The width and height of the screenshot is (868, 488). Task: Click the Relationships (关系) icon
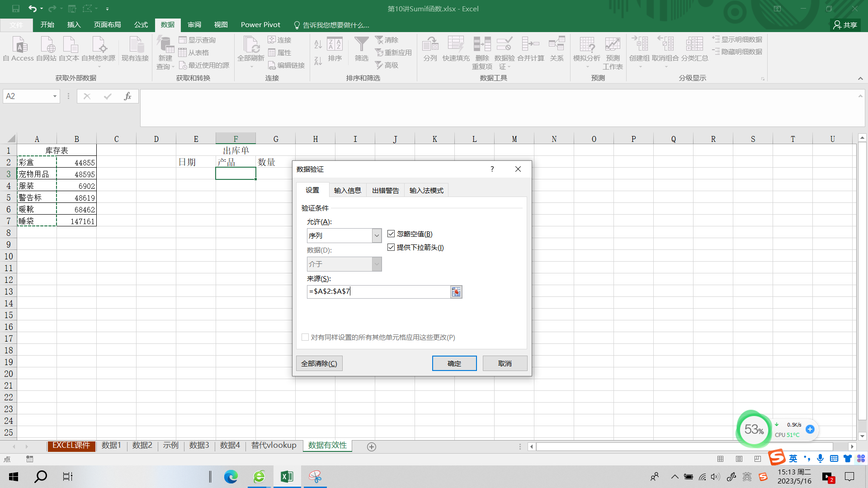(x=557, y=49)
